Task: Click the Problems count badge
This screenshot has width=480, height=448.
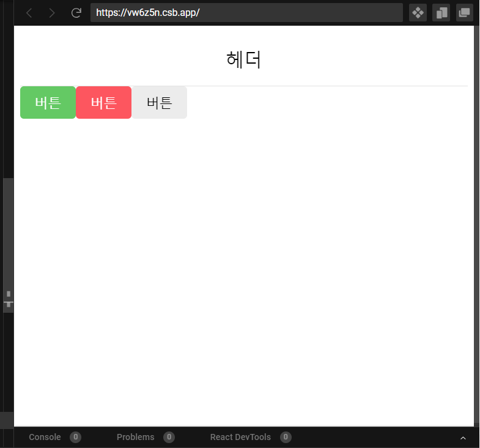Action: coord(169,437)
